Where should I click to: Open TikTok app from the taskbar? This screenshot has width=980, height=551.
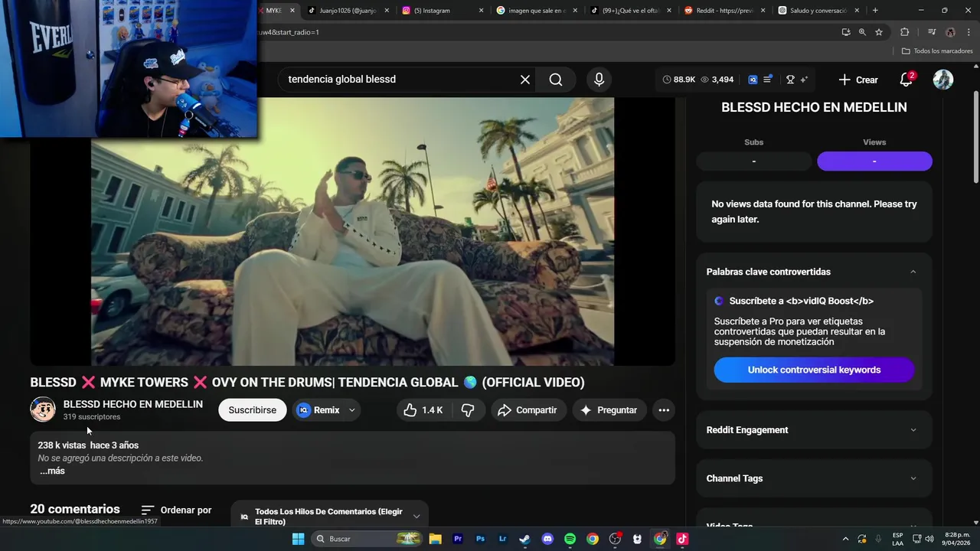[682, 539]
